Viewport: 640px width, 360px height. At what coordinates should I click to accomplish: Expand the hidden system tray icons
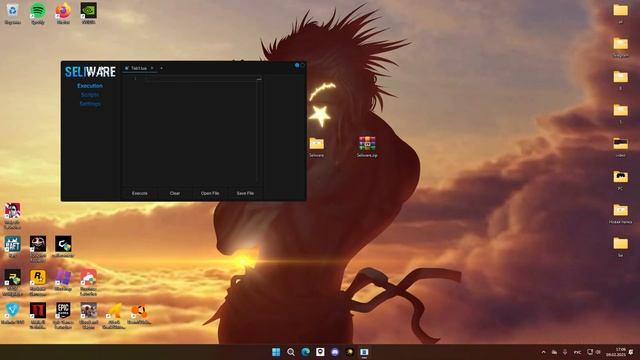(543, 352)
